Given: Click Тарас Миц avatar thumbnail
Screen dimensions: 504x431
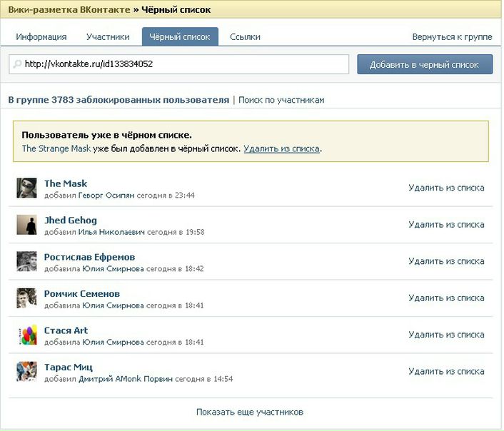Looking at the screenshot, I should click(x=26, y=372).
